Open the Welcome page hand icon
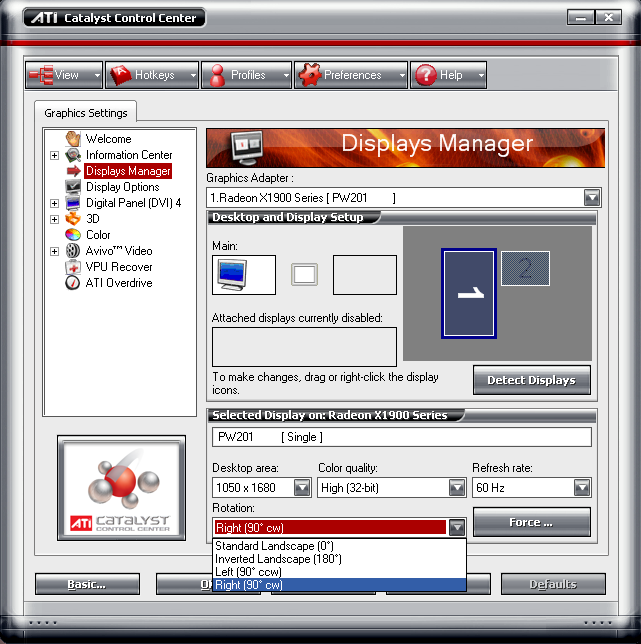641x644 pixels. (73, 139)
